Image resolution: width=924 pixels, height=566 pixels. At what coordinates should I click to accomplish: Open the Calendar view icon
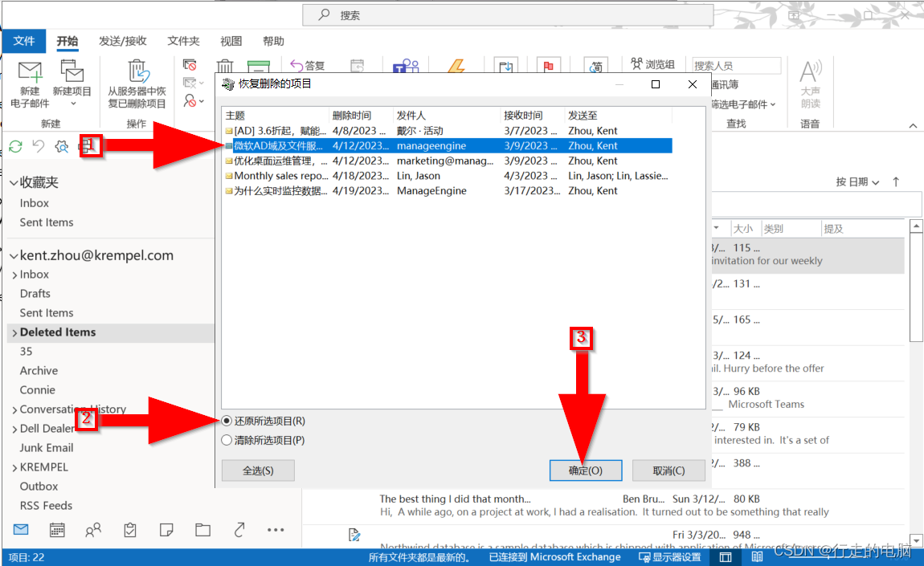(x=57, y=530)
